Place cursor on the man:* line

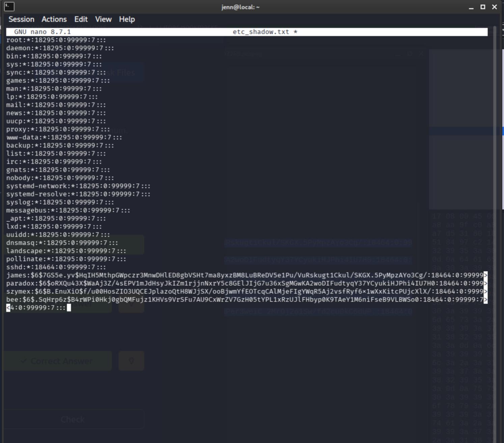54,88
